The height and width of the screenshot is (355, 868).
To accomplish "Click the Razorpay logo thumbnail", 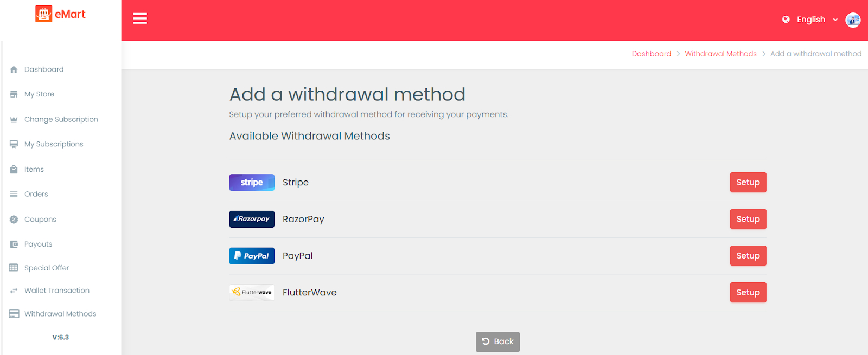I will [252, 219].
